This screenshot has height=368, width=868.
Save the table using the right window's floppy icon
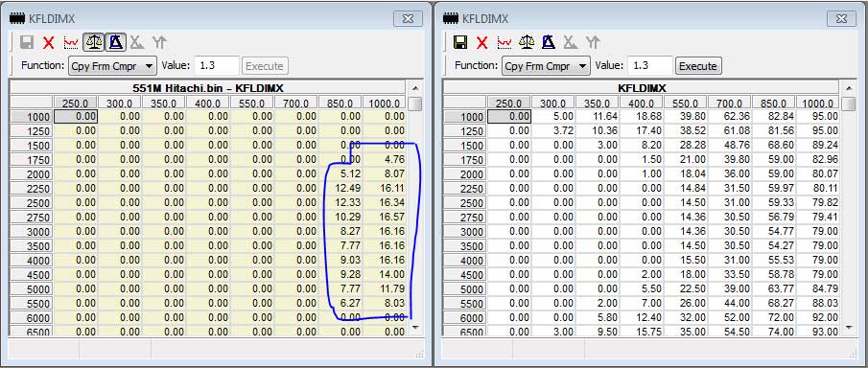(x=460, y=42)
